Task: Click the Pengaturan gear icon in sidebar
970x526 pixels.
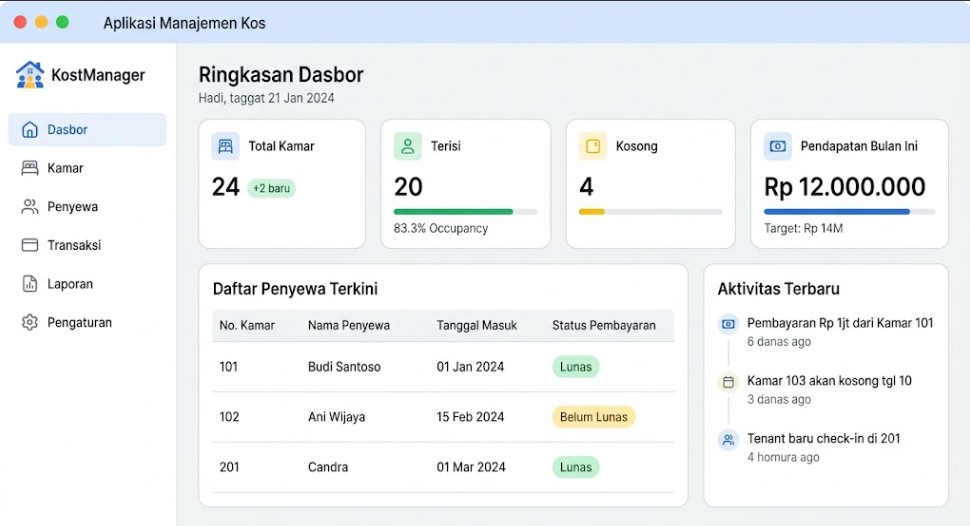Action: pyautogui.click(x=30, y=322)
